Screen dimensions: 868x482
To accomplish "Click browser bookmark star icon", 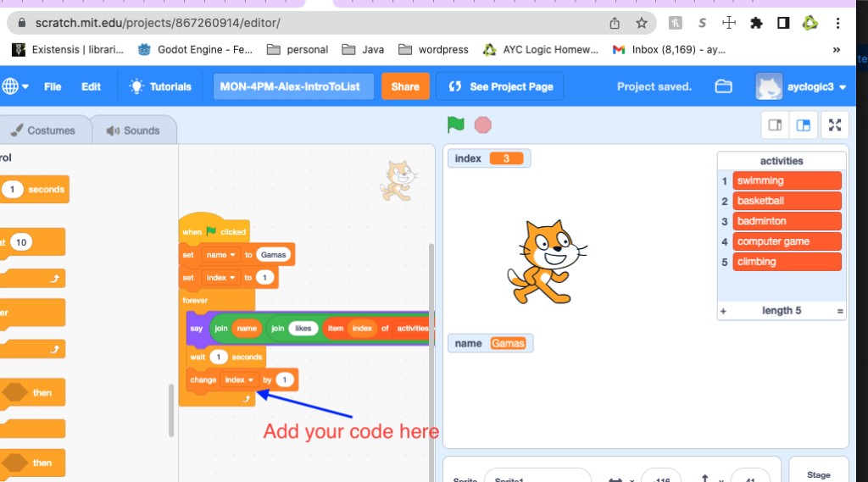I will coord(641,23).
